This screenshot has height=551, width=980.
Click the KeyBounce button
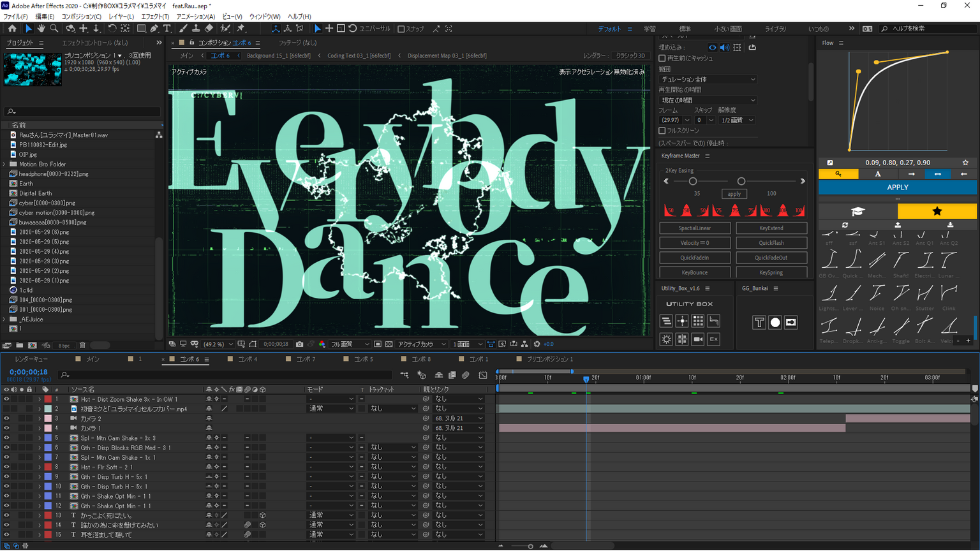(694, 272)
